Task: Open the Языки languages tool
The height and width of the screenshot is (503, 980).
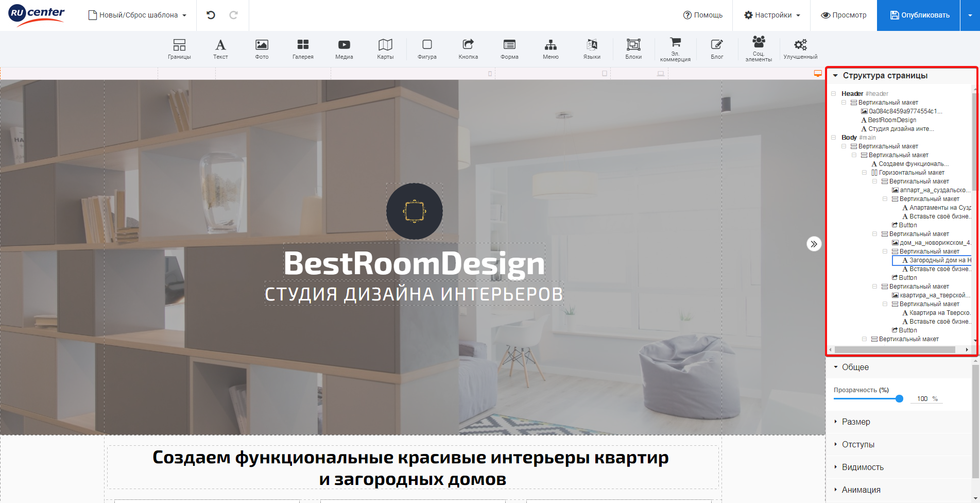Action: pyautogui.click(x=592, y=49)
